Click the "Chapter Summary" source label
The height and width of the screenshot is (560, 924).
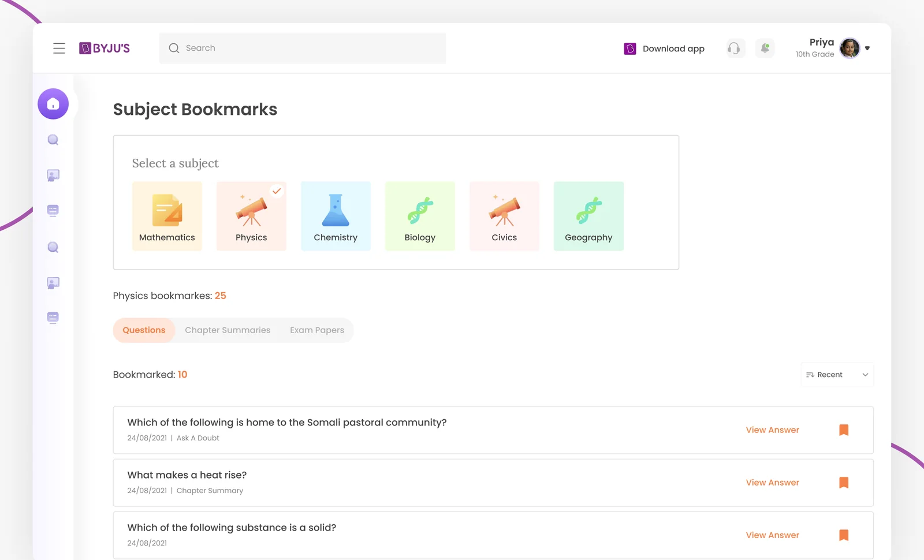click(x=210, y=491)
